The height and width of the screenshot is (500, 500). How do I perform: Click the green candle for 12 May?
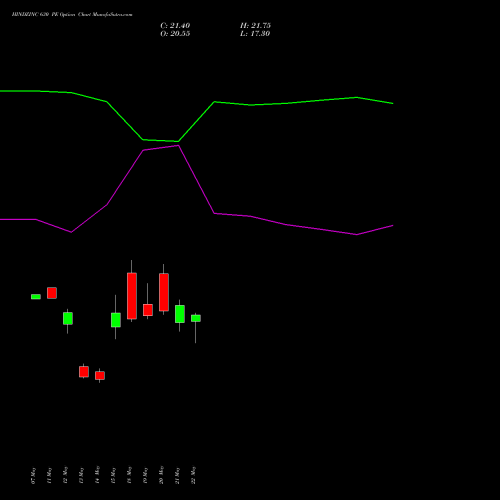[x=68, y=318]
